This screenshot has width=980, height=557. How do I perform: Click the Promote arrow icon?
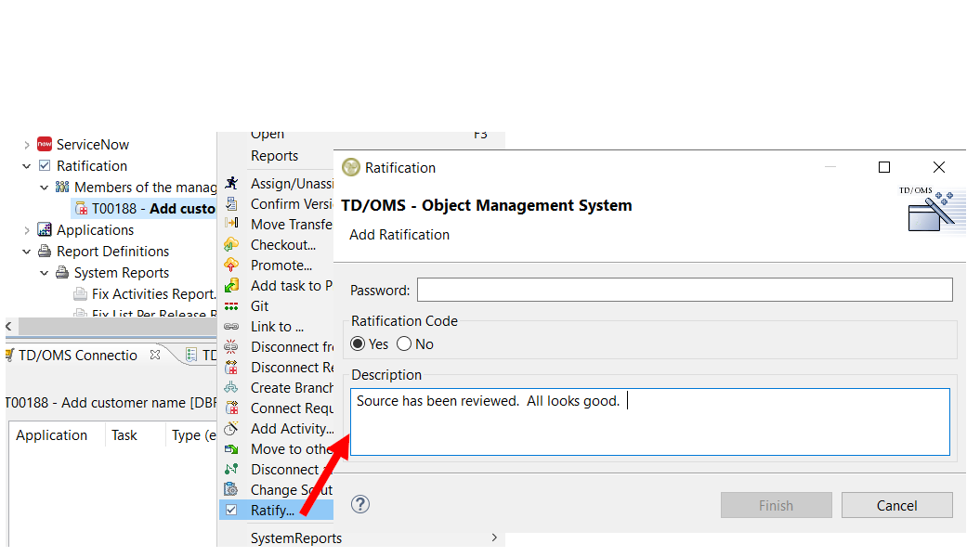(x=231, y=265)
